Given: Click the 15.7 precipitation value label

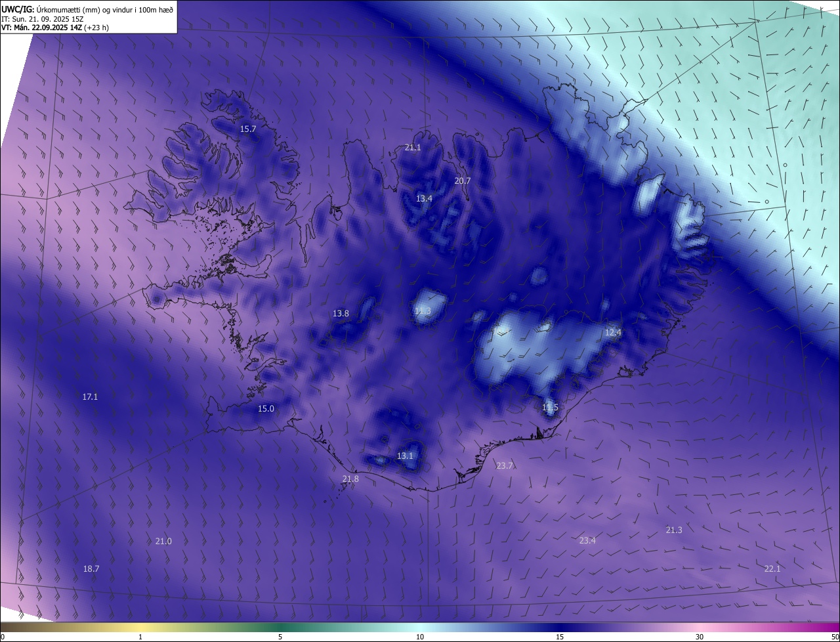Looking at the screenshot, I should (x=247, y=129).
